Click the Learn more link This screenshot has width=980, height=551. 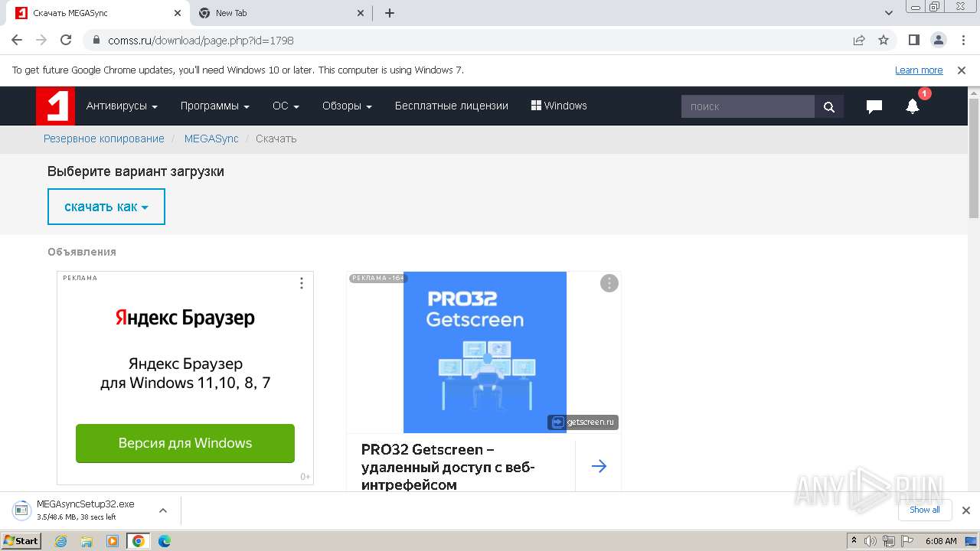(919, 70)
